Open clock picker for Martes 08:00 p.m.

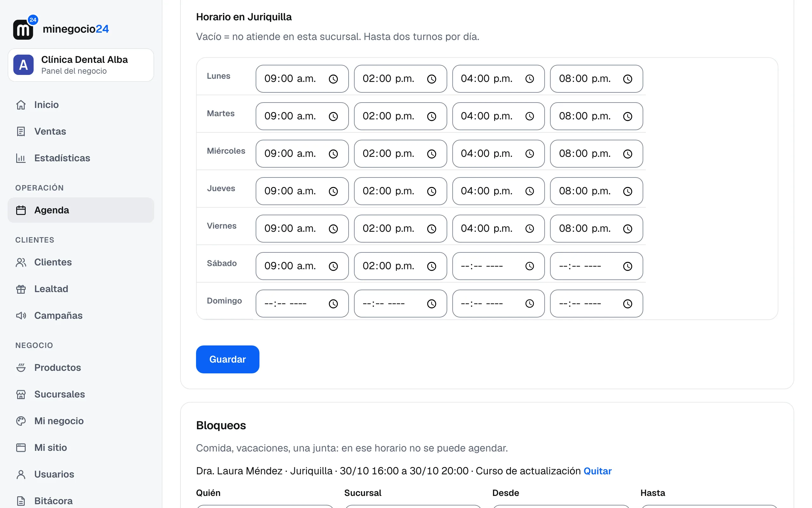point(627,116)
